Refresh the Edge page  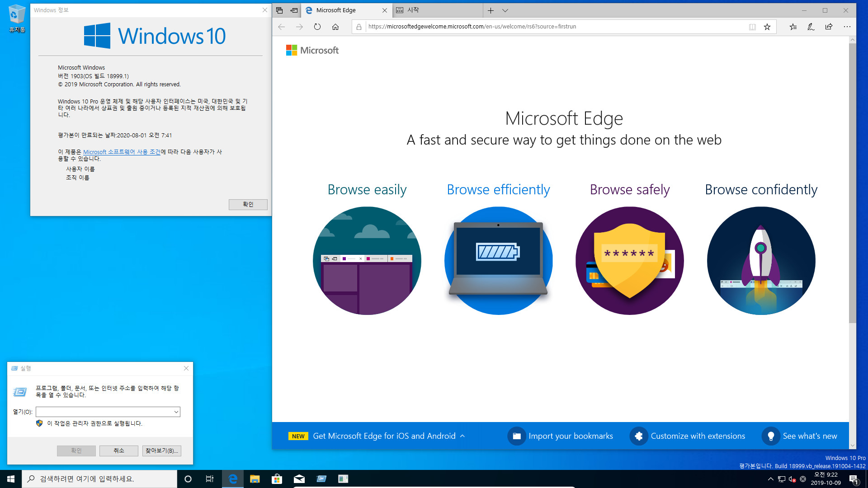[317, 27]
